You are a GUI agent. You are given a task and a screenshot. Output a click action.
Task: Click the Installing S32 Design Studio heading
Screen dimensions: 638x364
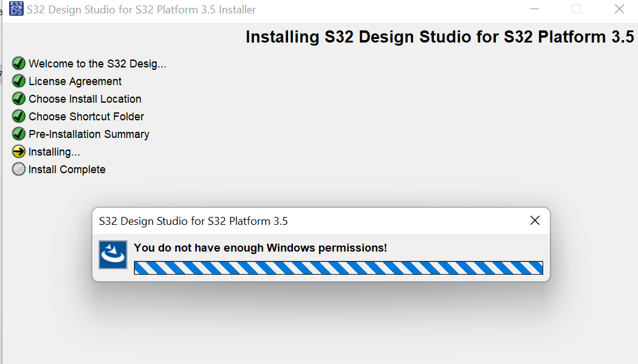click(440, 36)
